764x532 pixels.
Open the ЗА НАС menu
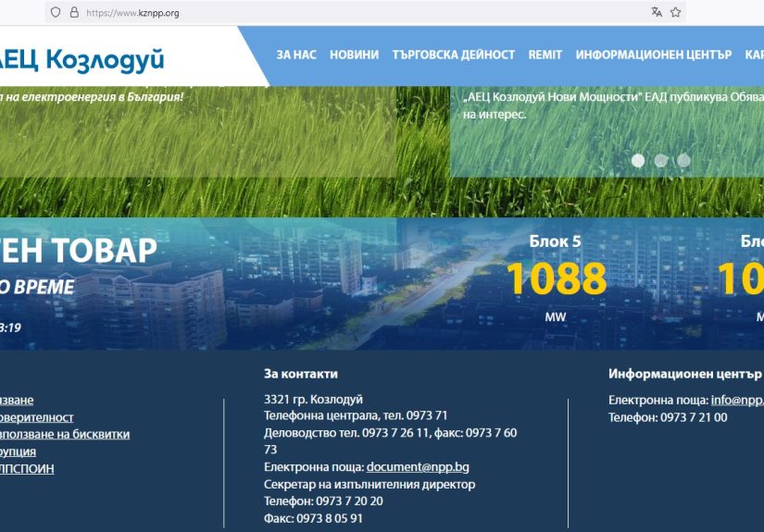[x=295, y=55]
